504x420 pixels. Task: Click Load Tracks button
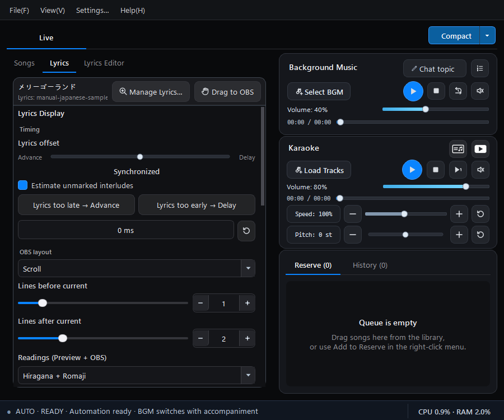pos(319,170)
